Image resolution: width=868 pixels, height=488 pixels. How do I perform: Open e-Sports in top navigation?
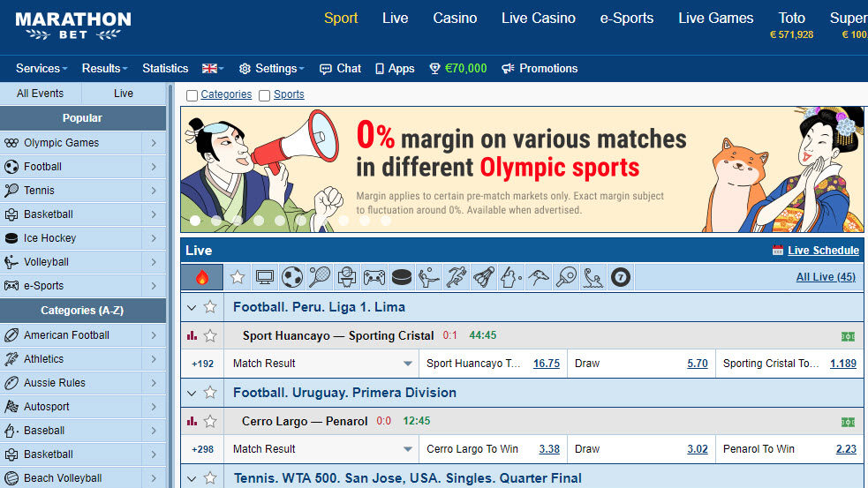(627, 19)
